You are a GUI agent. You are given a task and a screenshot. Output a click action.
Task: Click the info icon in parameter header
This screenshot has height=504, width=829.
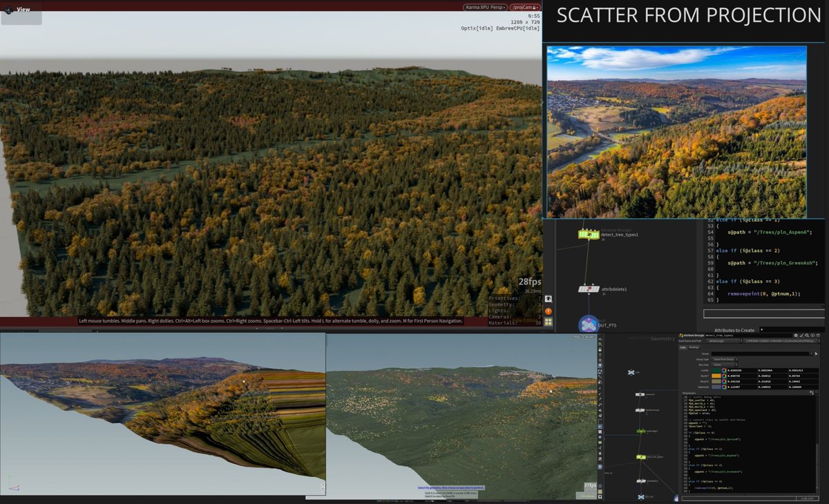[x=811, y=335]
